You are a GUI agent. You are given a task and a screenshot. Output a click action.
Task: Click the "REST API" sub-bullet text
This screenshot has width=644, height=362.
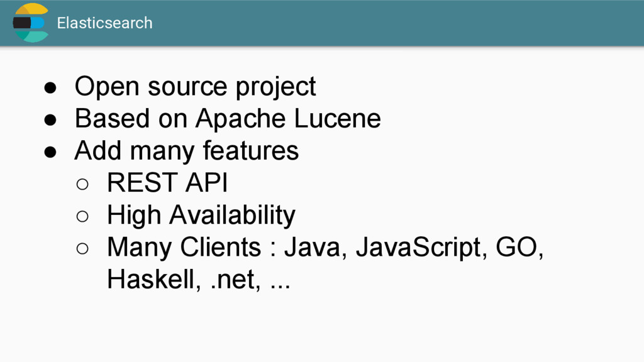coord(167,182)
